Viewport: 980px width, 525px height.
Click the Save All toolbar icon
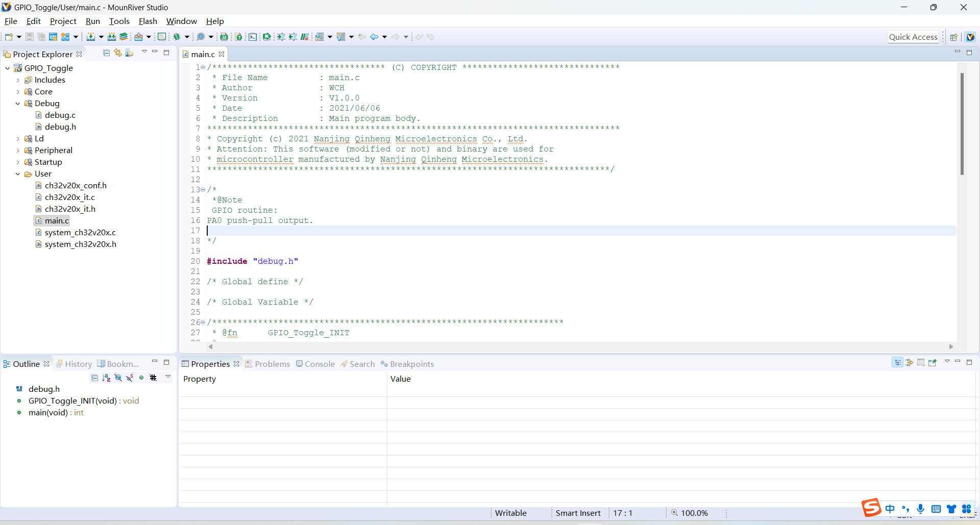[x=41, y=37]
